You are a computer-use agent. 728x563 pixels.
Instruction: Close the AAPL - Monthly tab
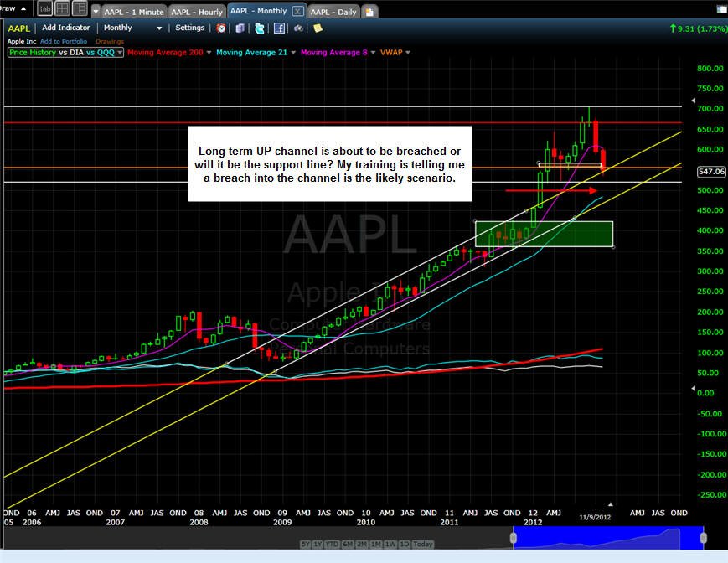pyautogui.click(x=298, y=11)
